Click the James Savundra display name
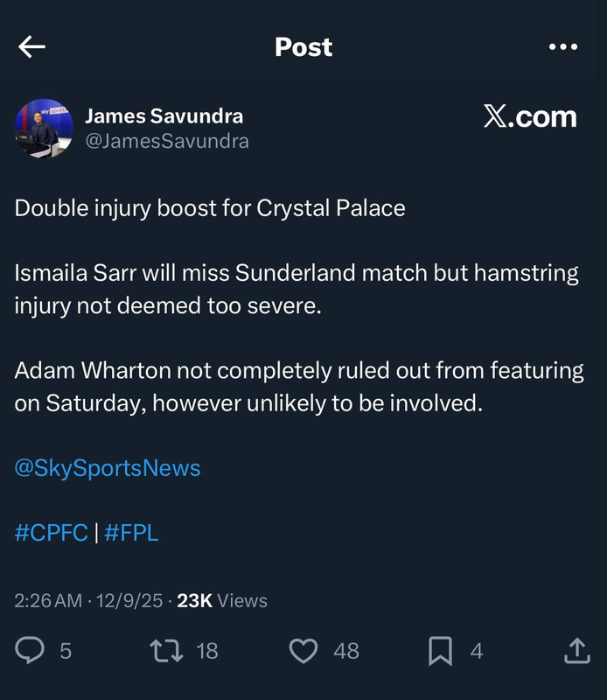607x700 pixels. coord(164,116)
